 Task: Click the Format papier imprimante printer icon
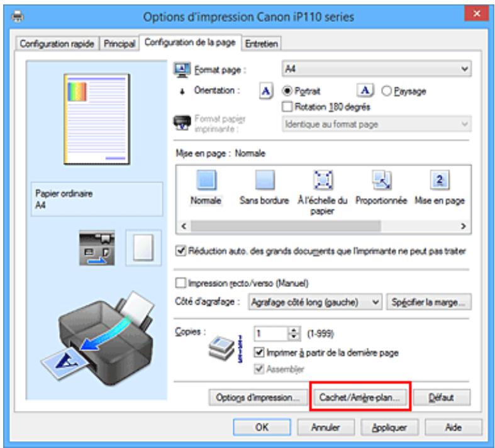pos(182,123)
